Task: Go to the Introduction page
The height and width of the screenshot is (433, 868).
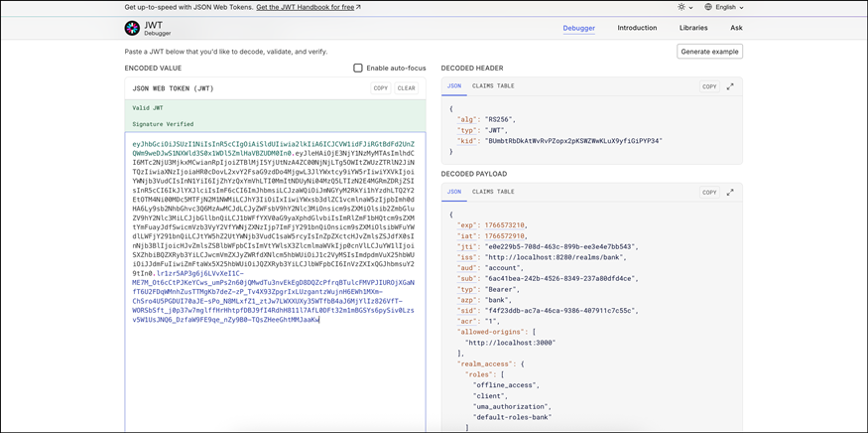Action: [x=637, y=28]
